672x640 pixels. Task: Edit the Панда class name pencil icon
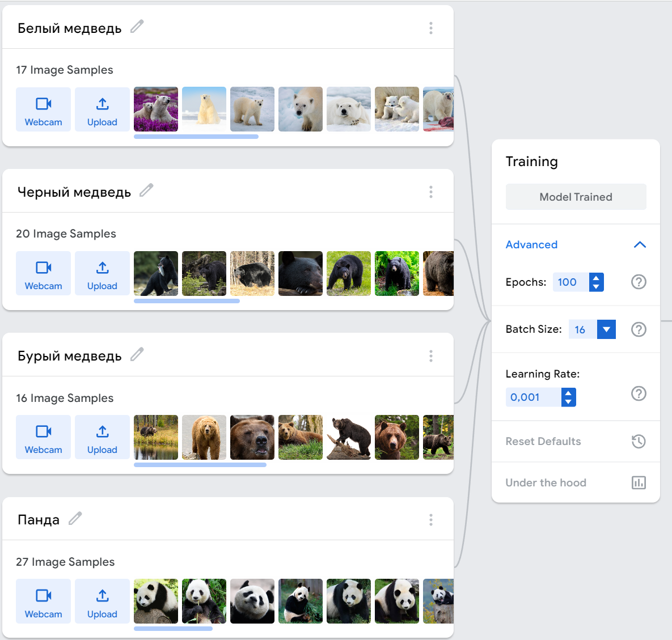pyautogui.click(x=75, y=518)
